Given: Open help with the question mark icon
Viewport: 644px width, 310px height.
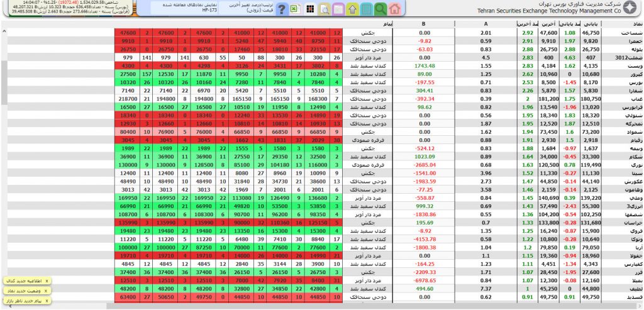Looking at the screenshot, I should [281, 9].
